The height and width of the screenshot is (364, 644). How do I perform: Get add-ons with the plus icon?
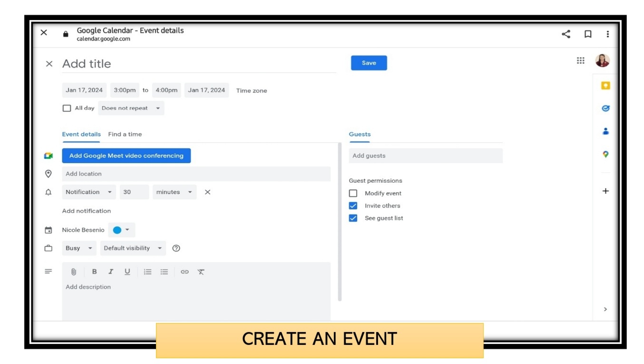605,191
